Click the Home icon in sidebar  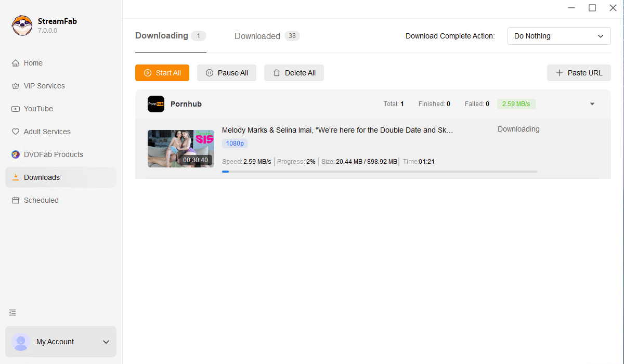tap(16, 63)
